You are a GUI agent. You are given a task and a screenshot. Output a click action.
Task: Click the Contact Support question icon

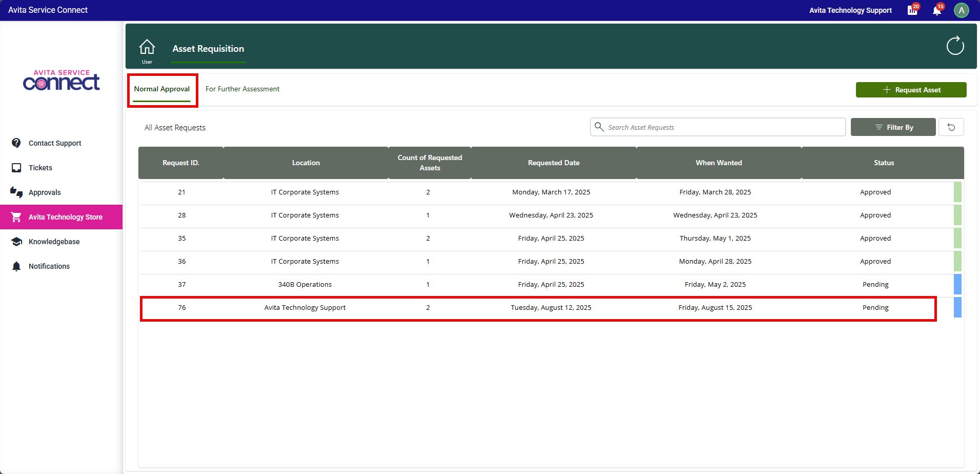point(16,143)
